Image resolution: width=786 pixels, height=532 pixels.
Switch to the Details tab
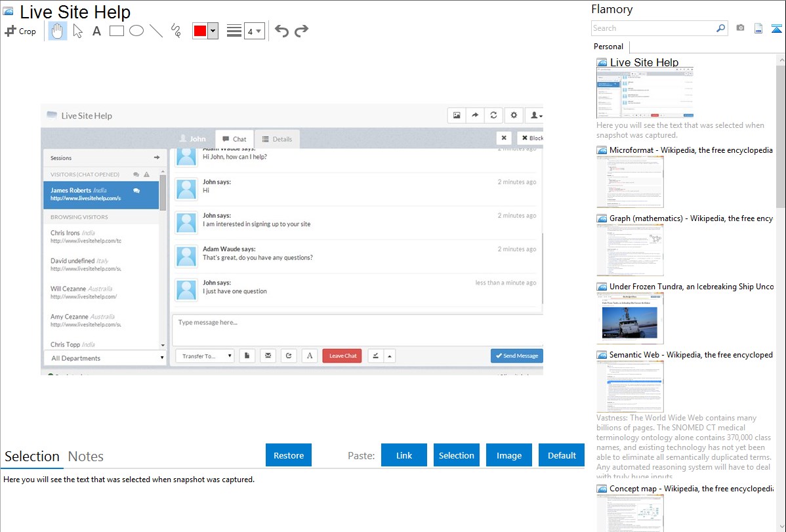[x=278, y=139]
